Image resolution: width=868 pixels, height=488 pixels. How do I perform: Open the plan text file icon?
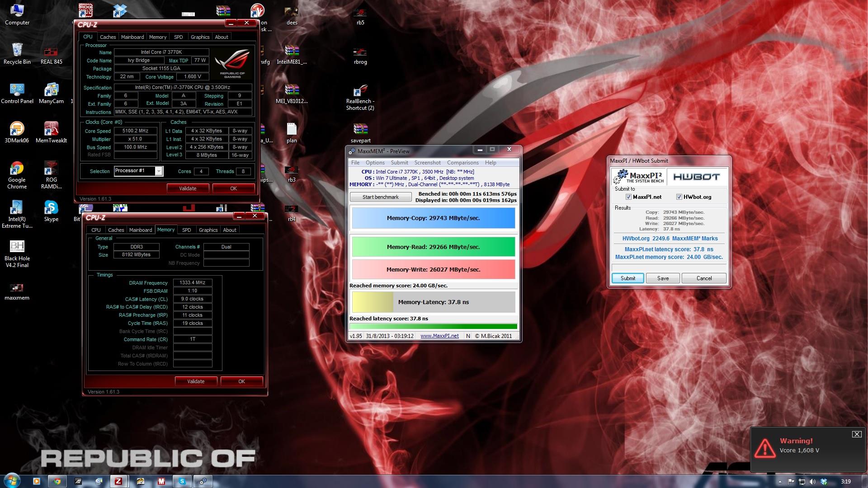(292, 133)
